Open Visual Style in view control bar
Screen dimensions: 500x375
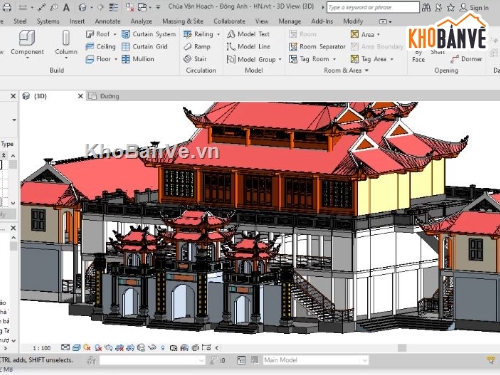76,347
